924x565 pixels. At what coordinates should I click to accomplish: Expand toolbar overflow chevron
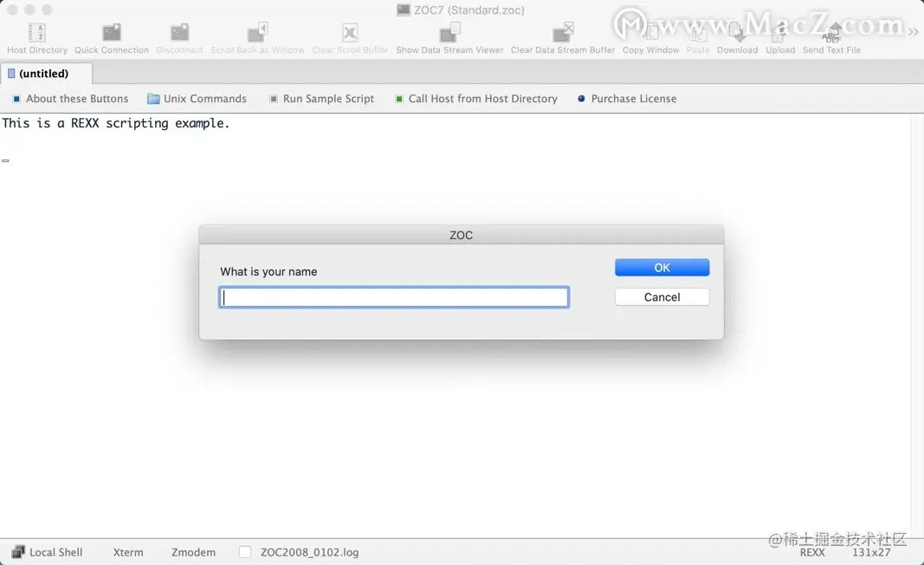(913, 32)
